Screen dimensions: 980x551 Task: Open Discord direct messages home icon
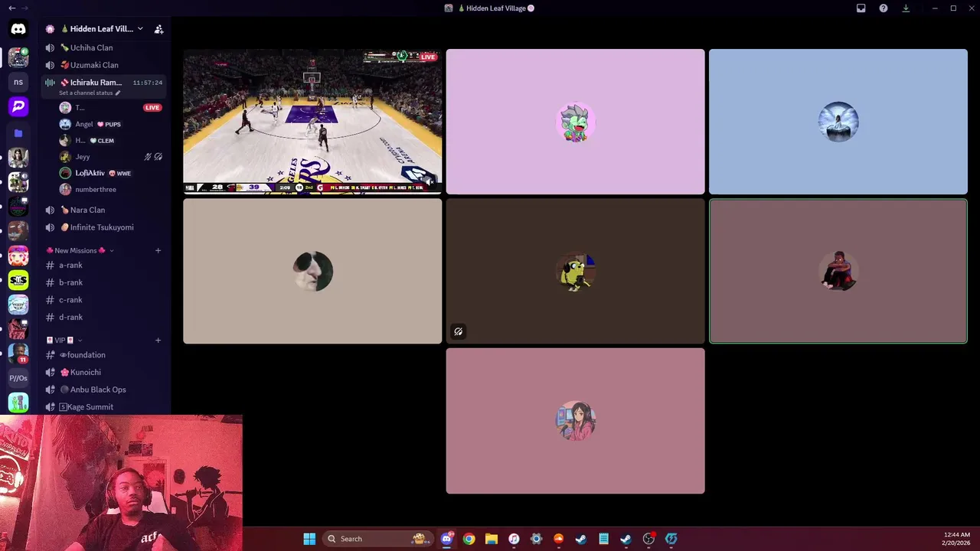pyautogui.click(x=18, y=29)
